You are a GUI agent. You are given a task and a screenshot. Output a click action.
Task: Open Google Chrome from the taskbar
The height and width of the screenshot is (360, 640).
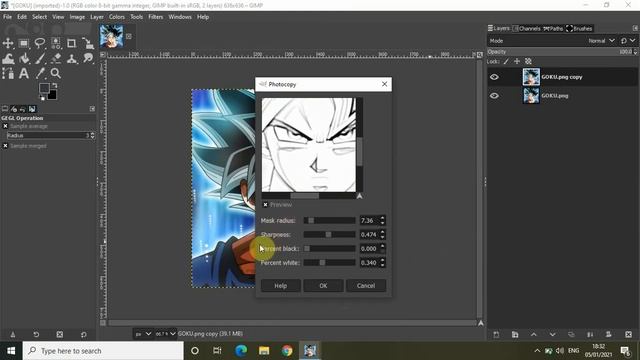pyautogui.click(x=287, y=351)
